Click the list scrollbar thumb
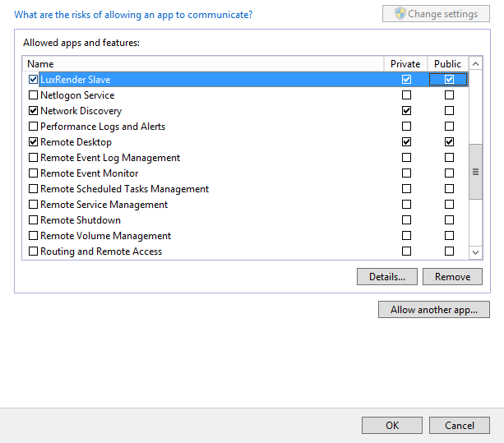This screenshot has width=504, height=443. coord(476,172)
